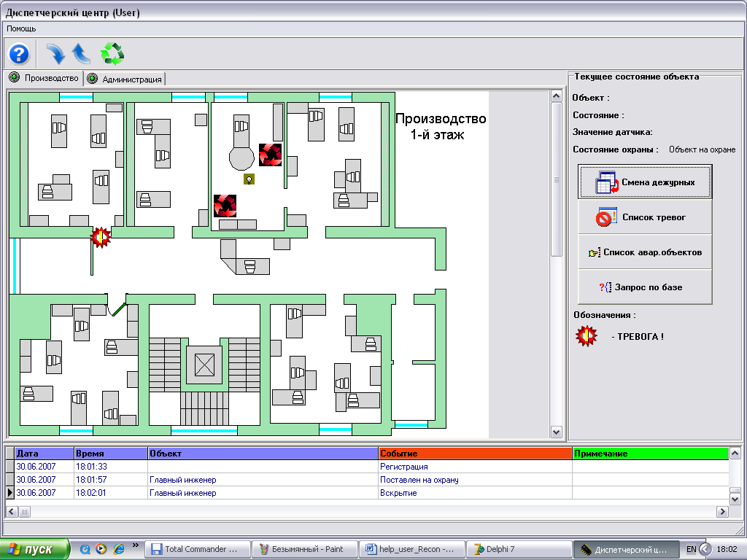
Task: Open the Смена дежурных dialog
Action: [x=645, y=182]
